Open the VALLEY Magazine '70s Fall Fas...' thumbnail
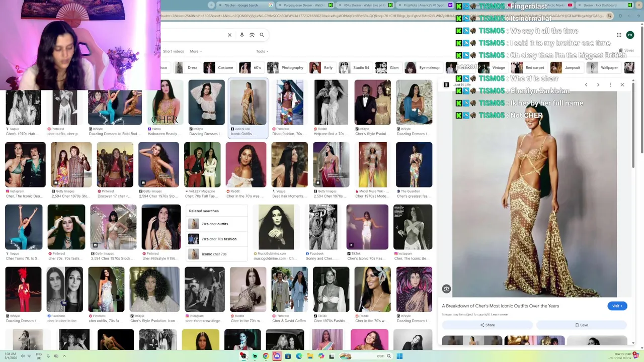Screen dimensions: 644x362 [x=202, y=165]
